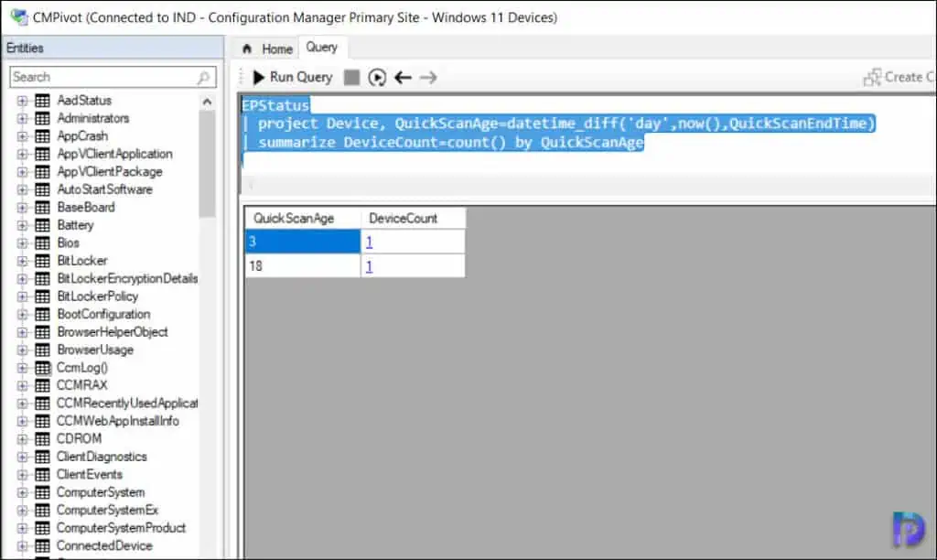Screen dimensions: 937x560
Task: Go back with the left arrow icon
Action: pos(403,77)
